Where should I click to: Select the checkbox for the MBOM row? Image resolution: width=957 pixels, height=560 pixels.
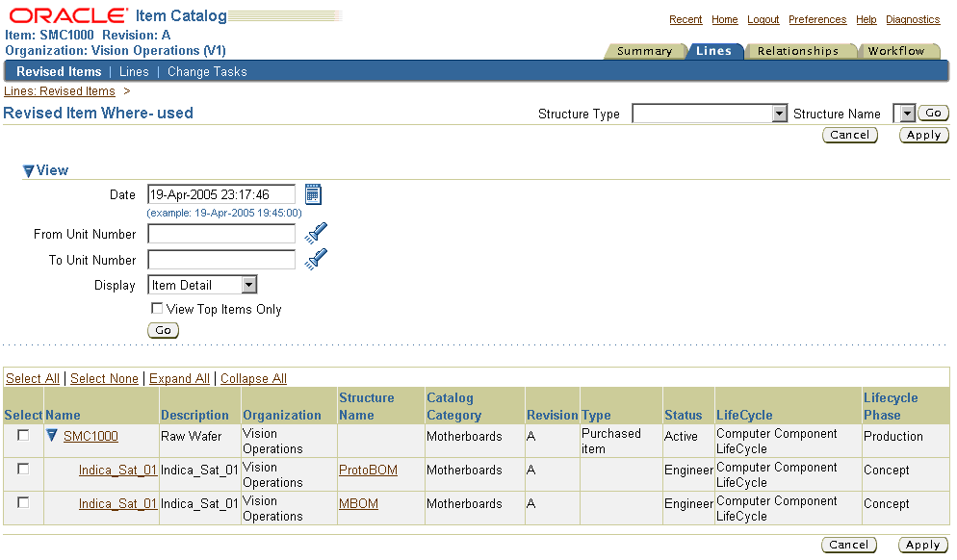click(x=23, y=502)
